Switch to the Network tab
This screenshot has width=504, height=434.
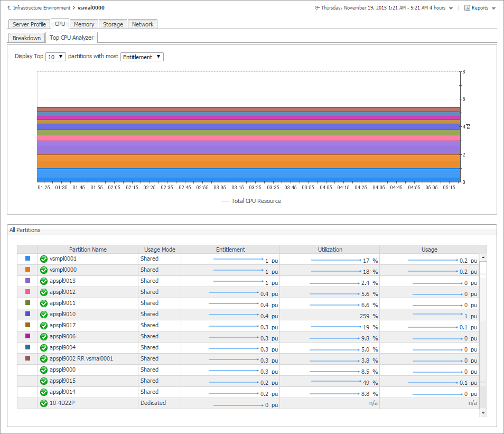click(143, 24)
